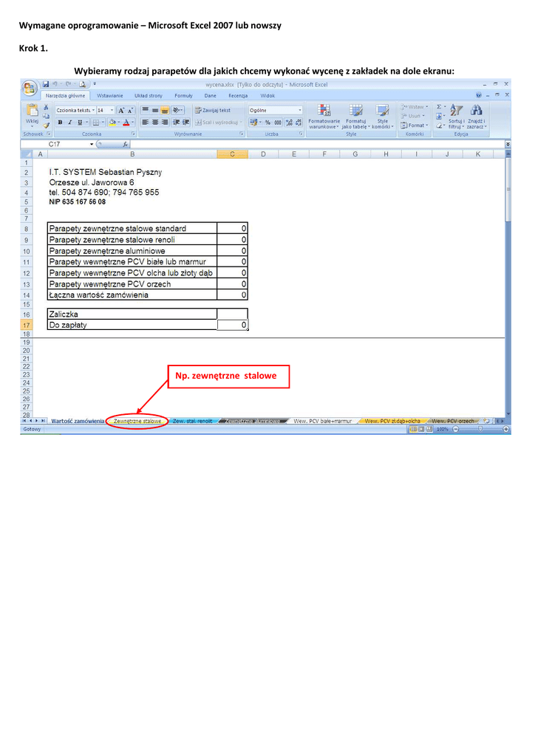Click the Format button in Komórki group

tap(414, 126)
